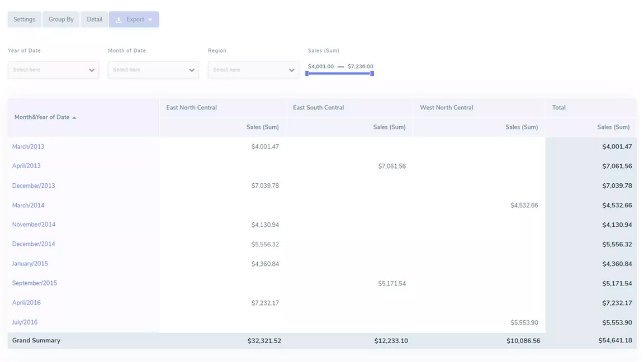This screenshot has width=644, height=362.
Task: Open the April/2013 row link
Action: click(x=26, y=166)
